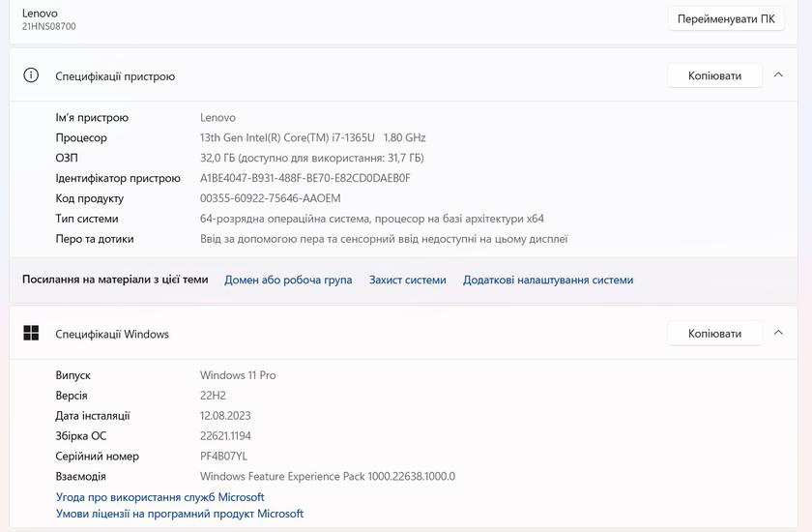Open the Додаткові налаштування системи link
812x532 pixels.
pos(547,280)
